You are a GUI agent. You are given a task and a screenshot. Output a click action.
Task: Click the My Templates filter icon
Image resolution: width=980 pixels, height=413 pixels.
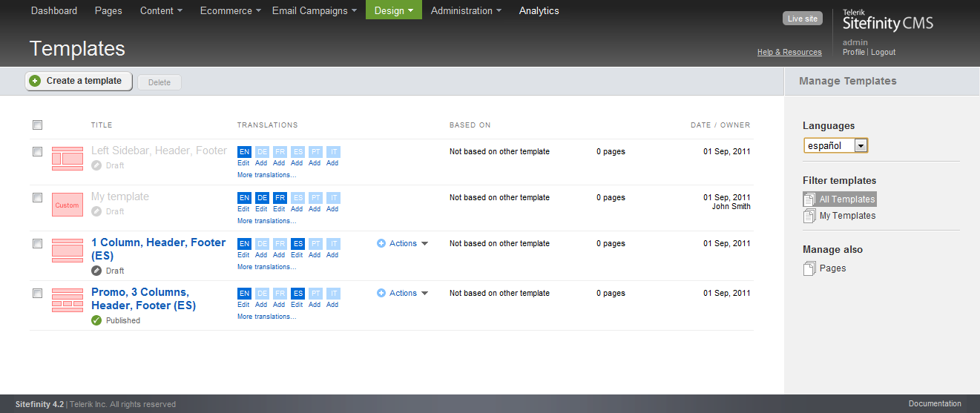(x=809, y=216)
